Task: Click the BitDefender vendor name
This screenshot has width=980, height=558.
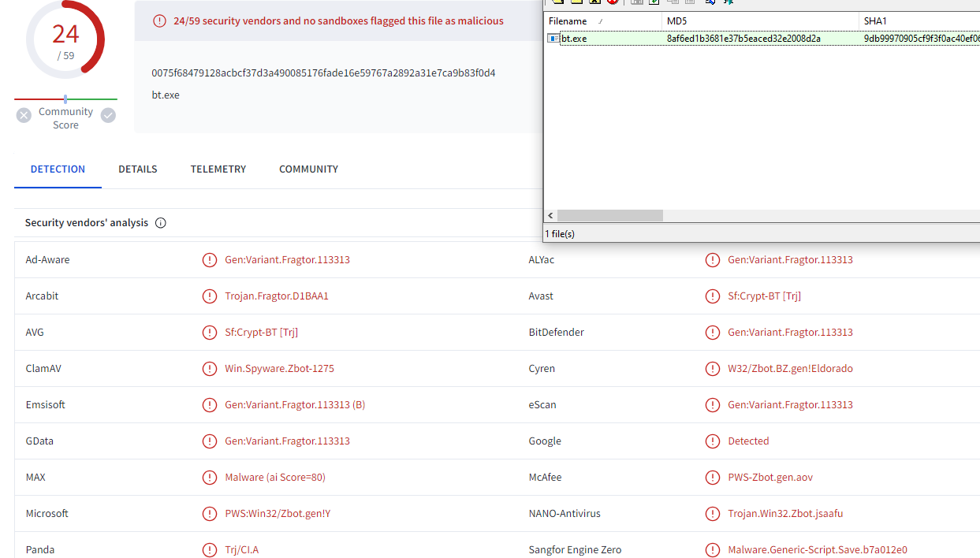Action: click(557, 333)
